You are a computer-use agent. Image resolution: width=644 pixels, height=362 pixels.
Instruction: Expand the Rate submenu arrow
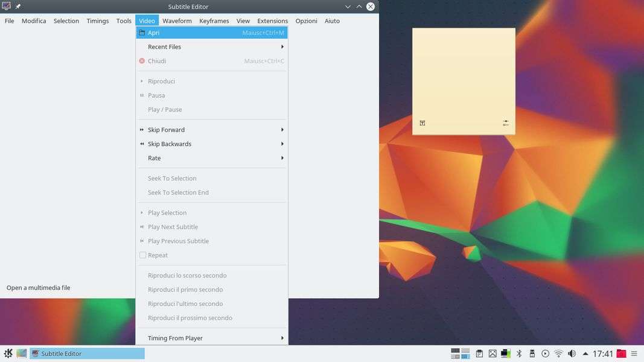[282, 158]
